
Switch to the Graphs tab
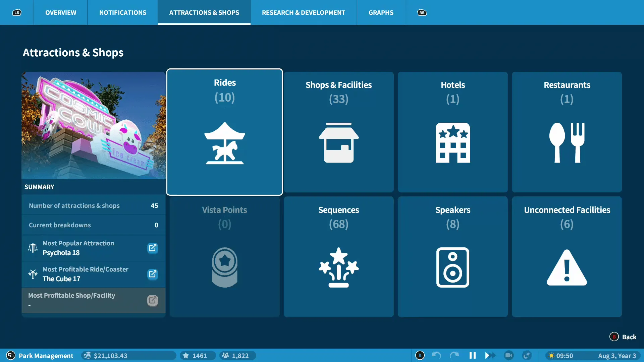pos(381,12)
